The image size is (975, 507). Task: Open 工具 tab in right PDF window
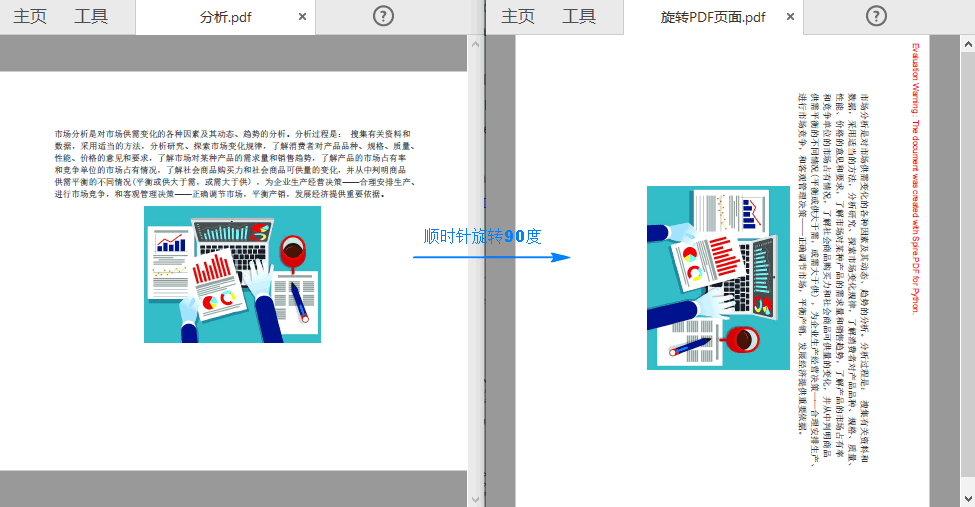579,17
